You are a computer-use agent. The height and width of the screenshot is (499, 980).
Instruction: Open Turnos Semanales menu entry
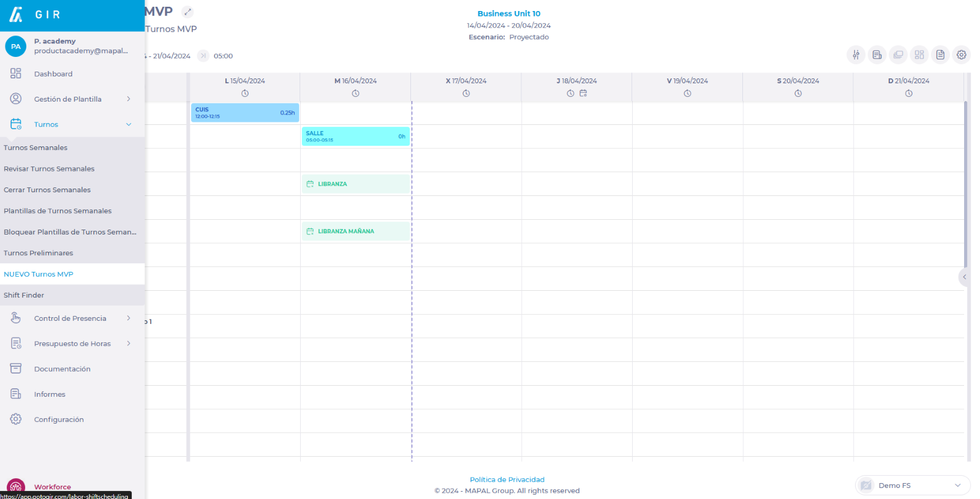coord(36,148)
